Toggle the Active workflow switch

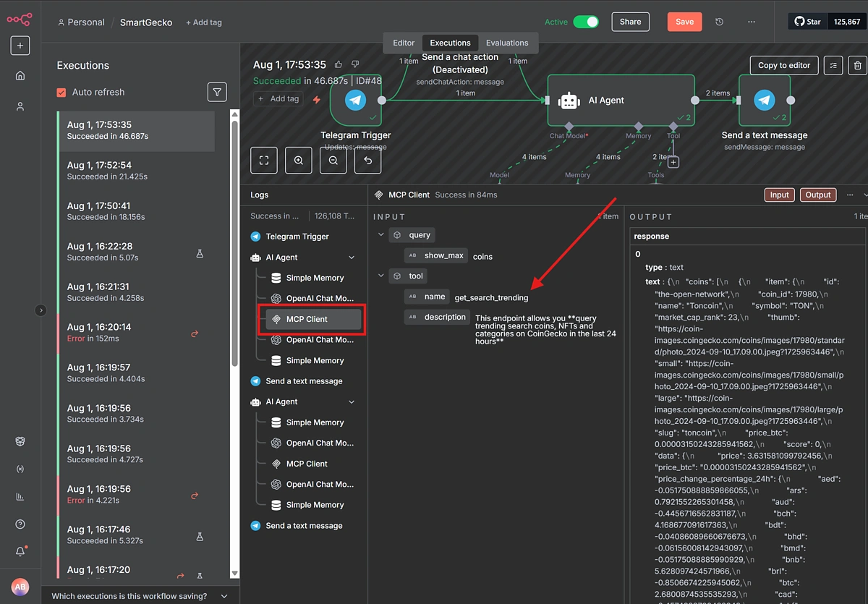[x=585, y=22]
